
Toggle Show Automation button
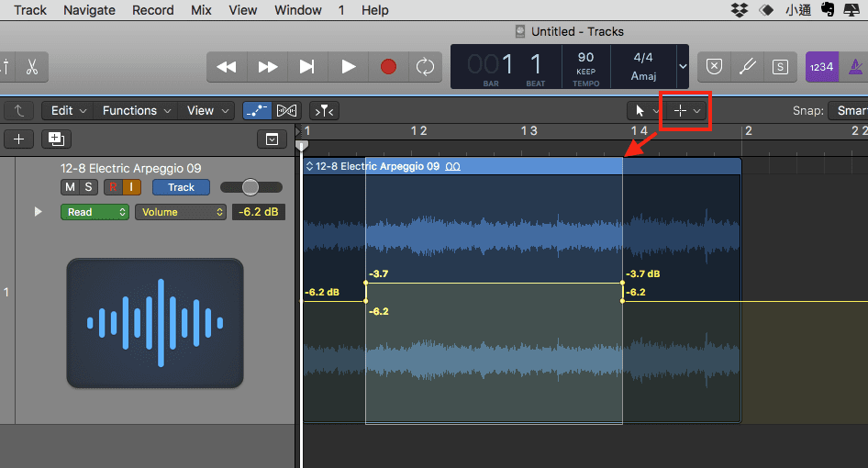point(257,111)
